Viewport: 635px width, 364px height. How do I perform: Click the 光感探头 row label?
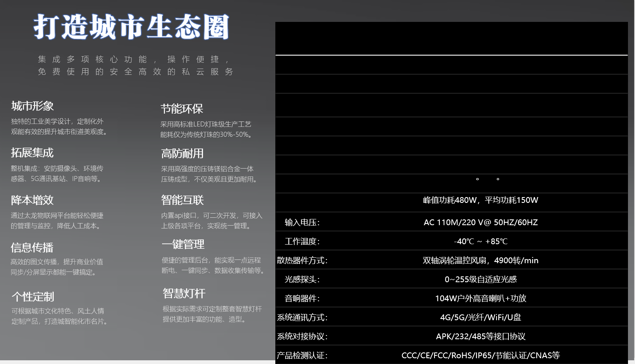coord(302,279)
